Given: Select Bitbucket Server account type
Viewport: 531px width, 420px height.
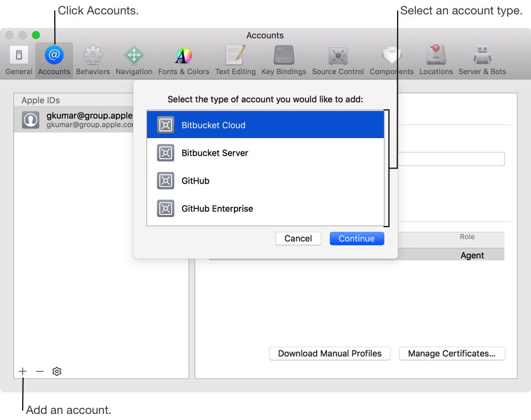Looking at the screenshot, I should coord(265,153).
